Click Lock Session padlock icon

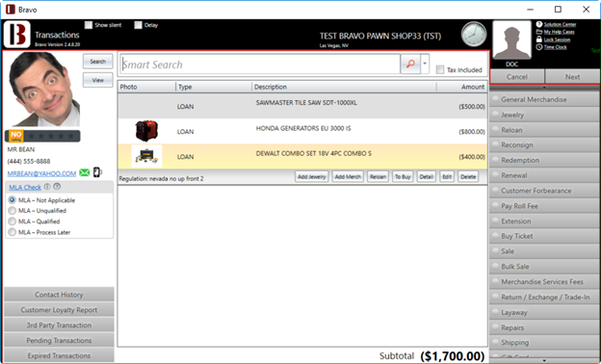539,39
